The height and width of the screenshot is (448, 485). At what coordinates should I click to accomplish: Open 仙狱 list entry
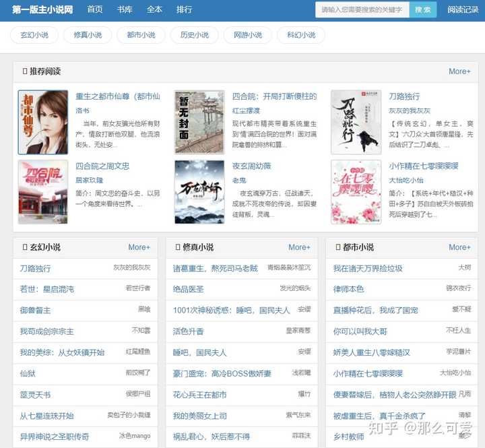[28, 373]
